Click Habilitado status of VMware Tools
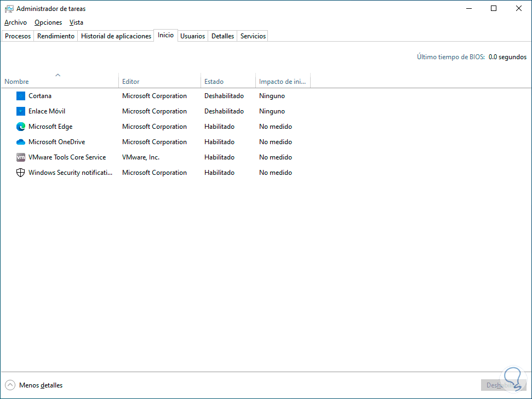The height and width of the screenshot is (399, 532). coord(219,157)
